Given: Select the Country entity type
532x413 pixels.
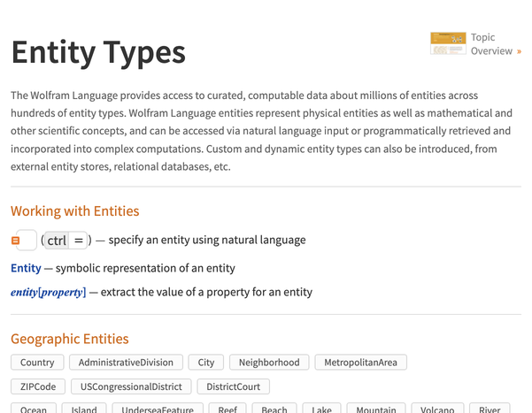Looking at the screenshot, I should tap(37, 363).
